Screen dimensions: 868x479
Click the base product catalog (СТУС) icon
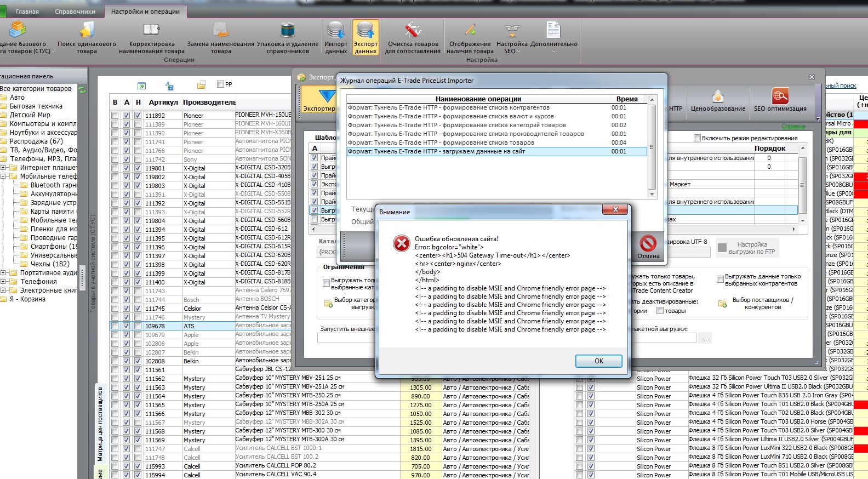click(x=18, y=30)
